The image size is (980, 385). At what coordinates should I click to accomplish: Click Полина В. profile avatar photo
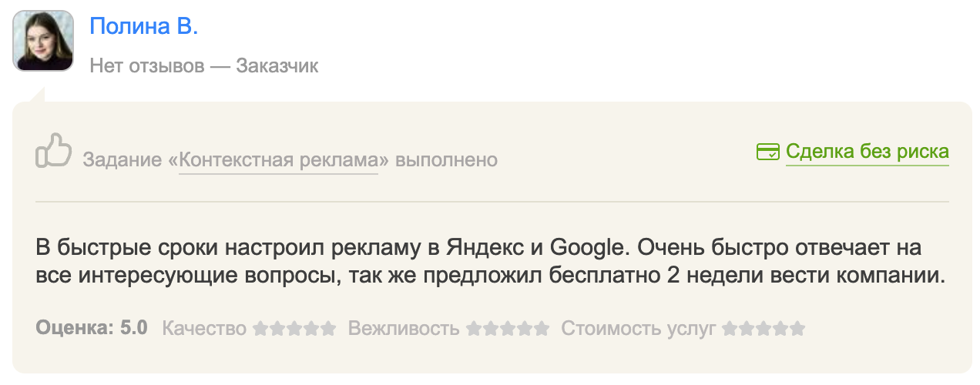point(43,41)
